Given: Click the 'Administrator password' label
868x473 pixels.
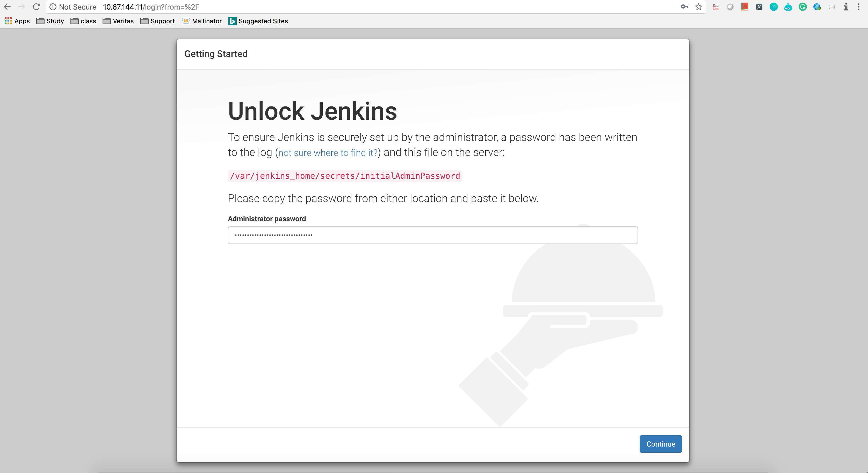Looking at the screenshot, I should pyautogui.click(x=267, y=219).
